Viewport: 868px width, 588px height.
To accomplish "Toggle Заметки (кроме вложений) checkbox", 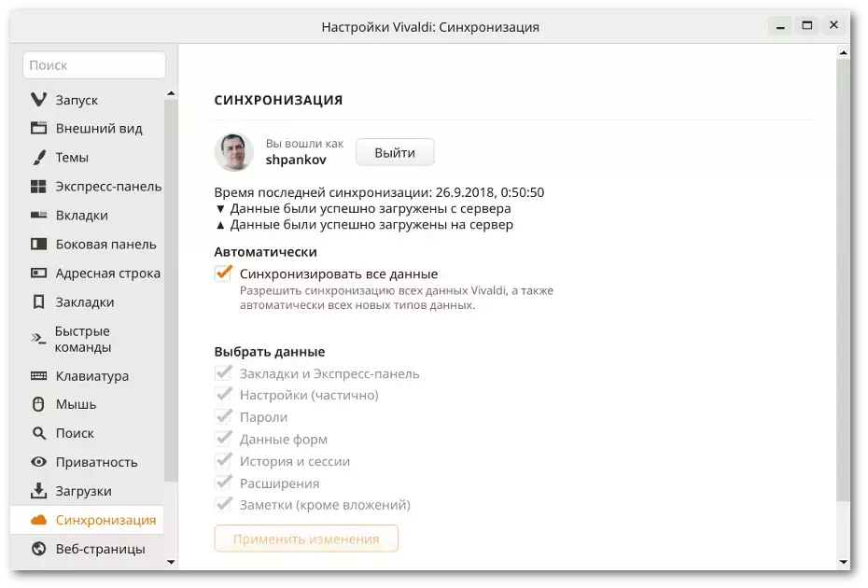I will click(x=223, y=504).
